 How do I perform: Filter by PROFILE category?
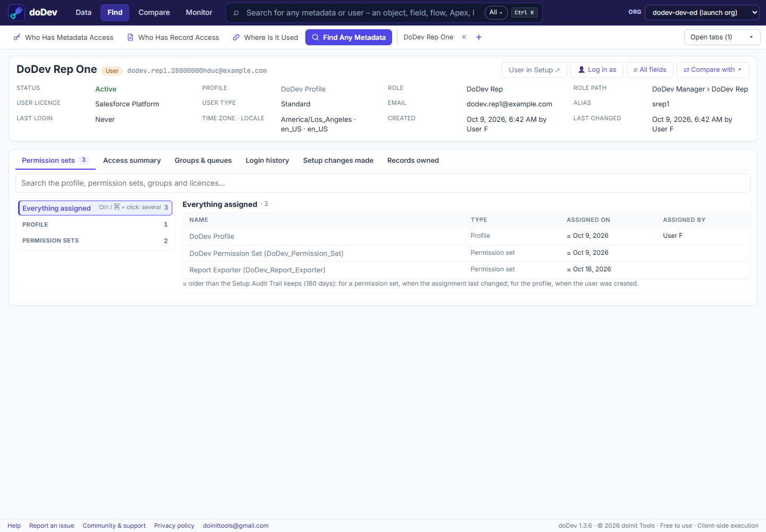coord(95,225)
